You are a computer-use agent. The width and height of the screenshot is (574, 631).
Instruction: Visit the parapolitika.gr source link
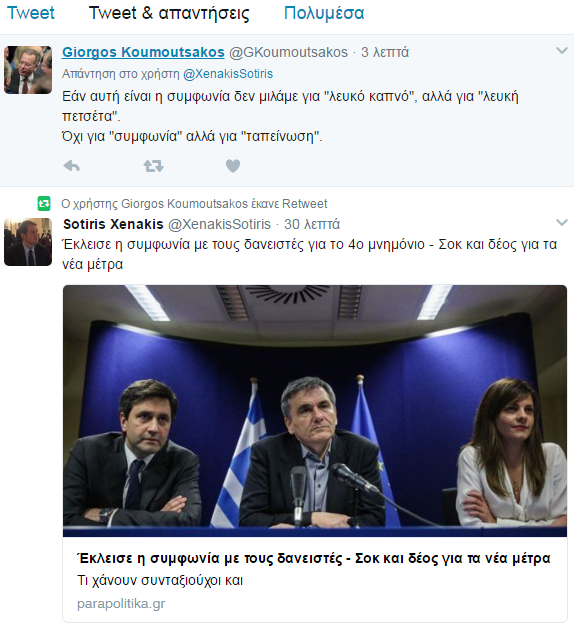coord(121,604)
